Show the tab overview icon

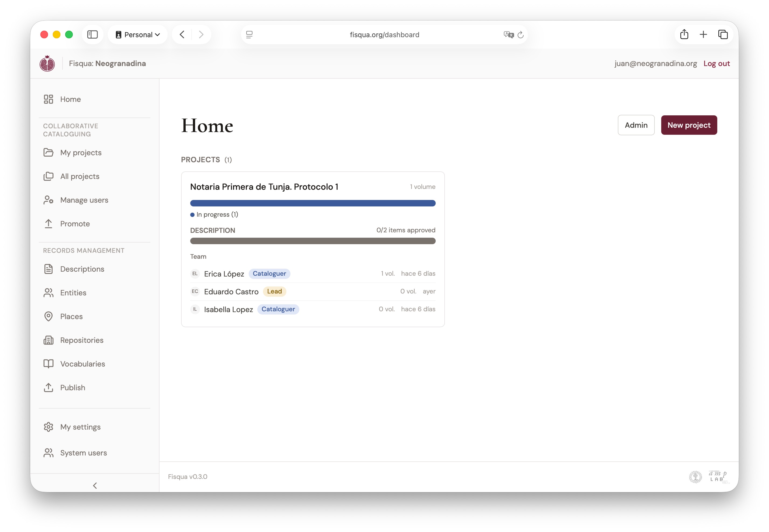click(723, 34)
